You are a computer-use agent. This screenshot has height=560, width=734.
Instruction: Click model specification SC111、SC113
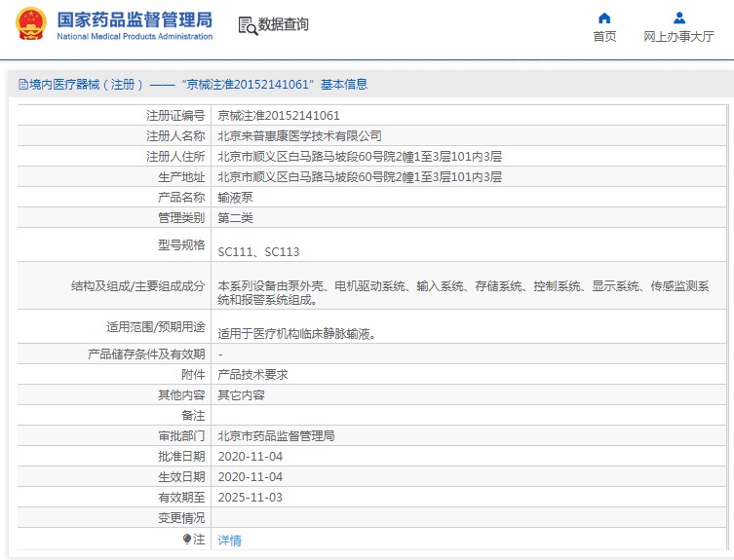click(x=258, y=251)
